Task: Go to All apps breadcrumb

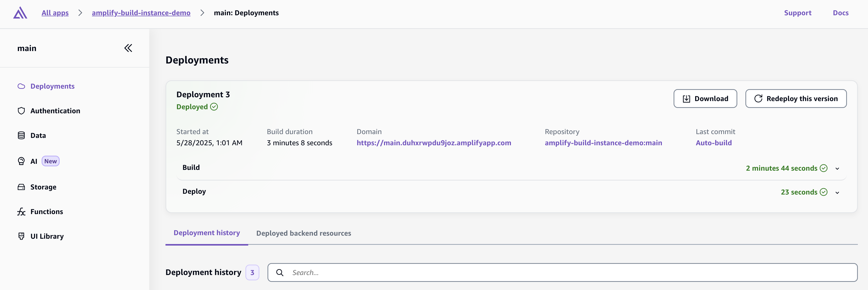Action: coord(55,13)
